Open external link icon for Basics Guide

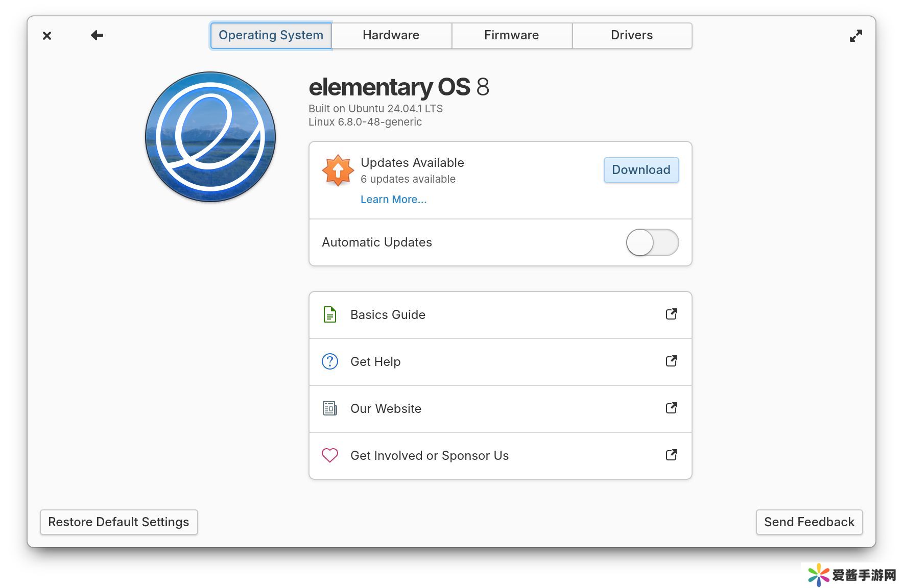pyautogui.click(x=672, y=314)
